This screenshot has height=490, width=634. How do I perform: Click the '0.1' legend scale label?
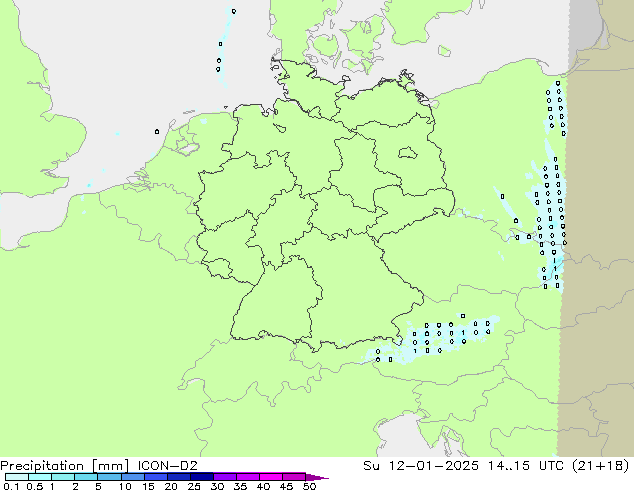(11, 486)
